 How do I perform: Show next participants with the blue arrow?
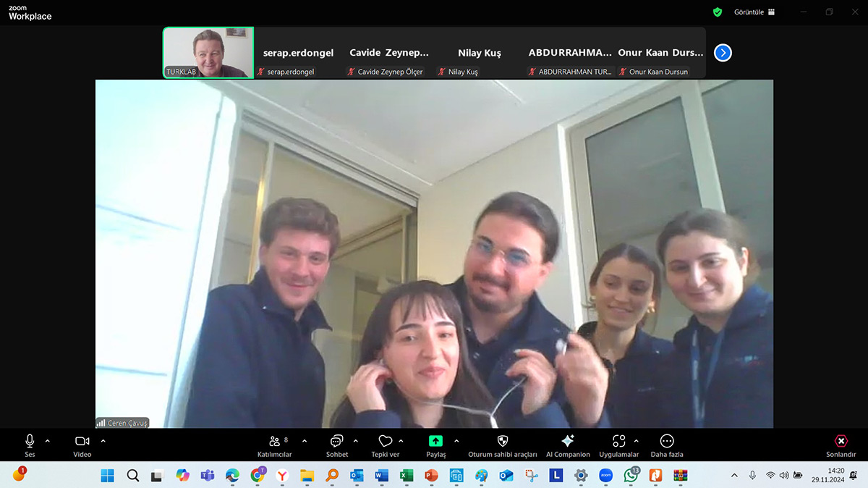(723, 53)
